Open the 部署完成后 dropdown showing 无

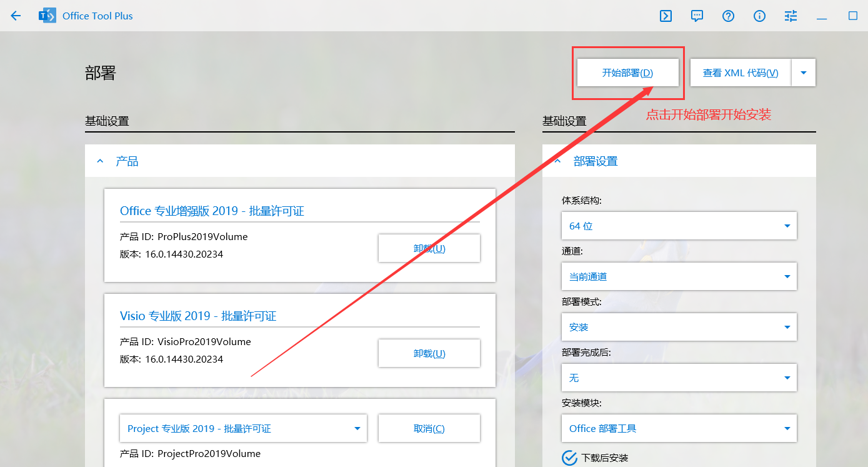pos(679,378)
